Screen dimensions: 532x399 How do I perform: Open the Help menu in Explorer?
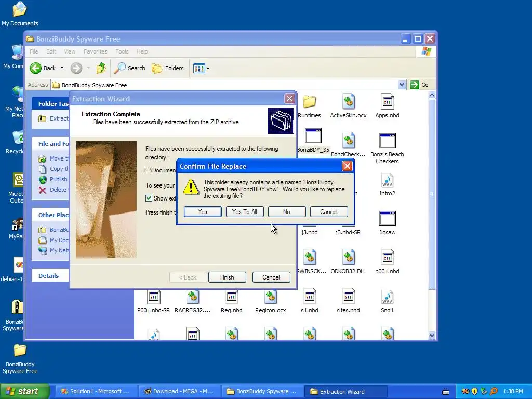pyautogui.click(x=142, y=51)
